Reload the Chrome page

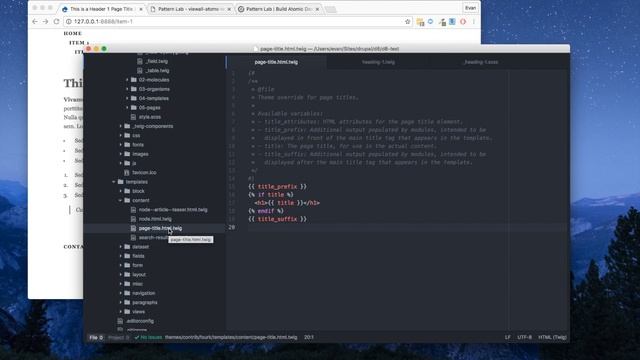click(56, 21)
